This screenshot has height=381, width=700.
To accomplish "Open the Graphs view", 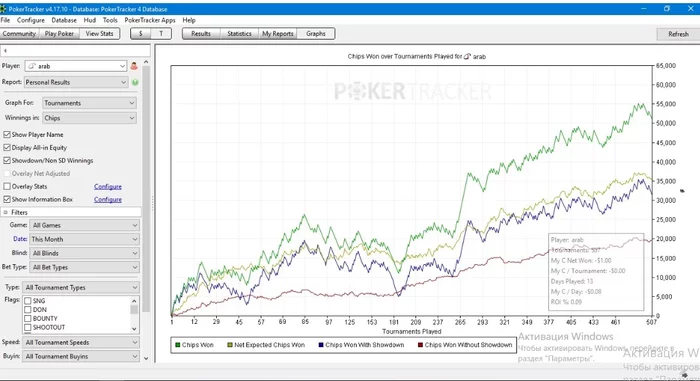I will pos(316,33).
